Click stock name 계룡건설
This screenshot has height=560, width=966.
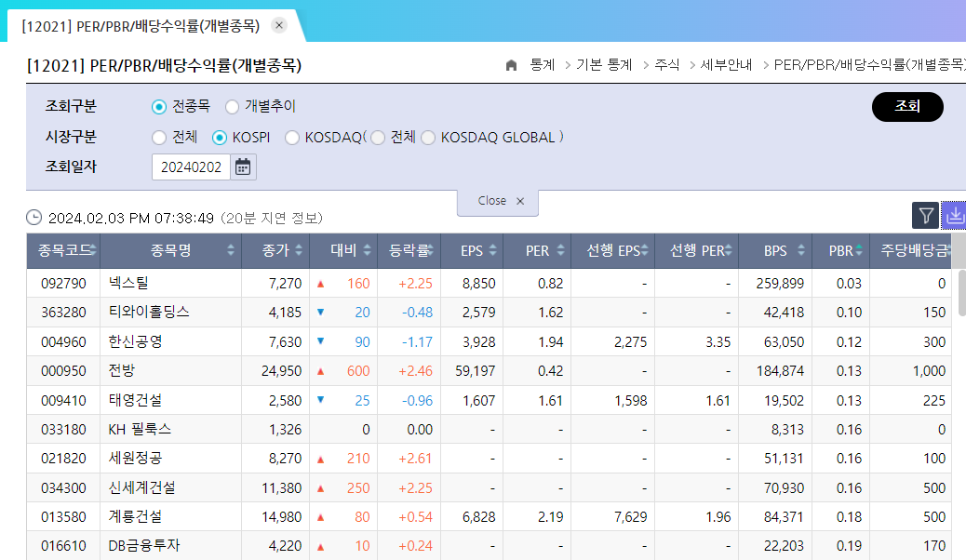(x=136, y=516)
